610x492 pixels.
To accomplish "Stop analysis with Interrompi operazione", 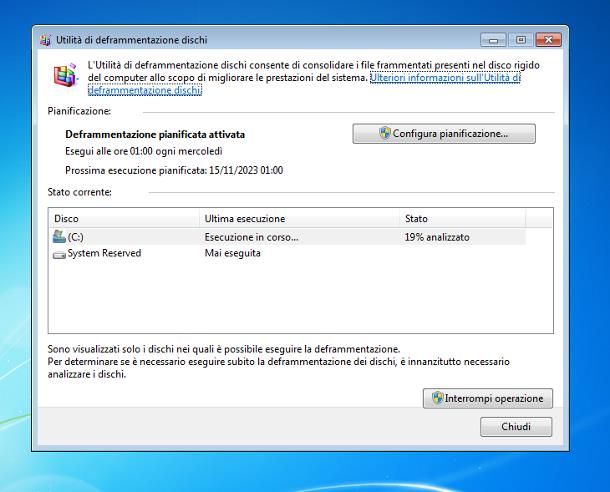I will point(488,398).
